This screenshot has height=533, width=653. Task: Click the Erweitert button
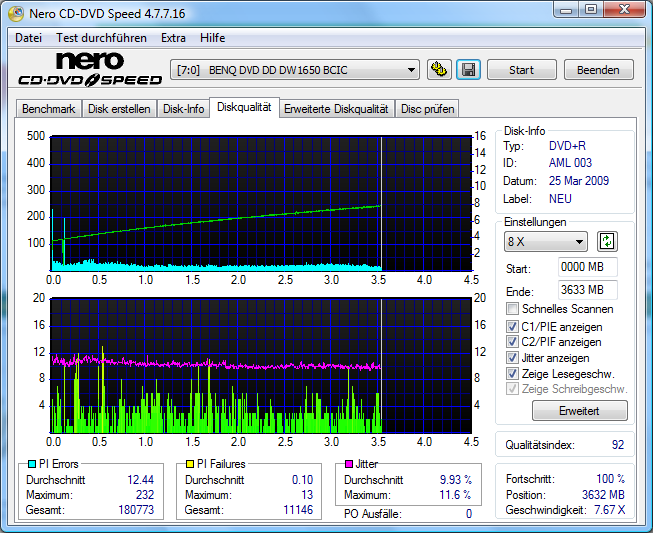(579, 411)
